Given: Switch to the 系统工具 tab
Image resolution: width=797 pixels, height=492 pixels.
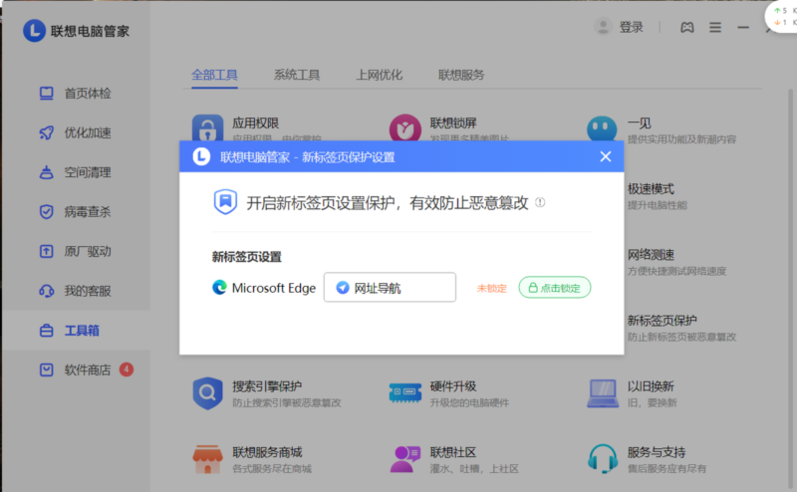Looking at the screenshot, I should 297,75.
